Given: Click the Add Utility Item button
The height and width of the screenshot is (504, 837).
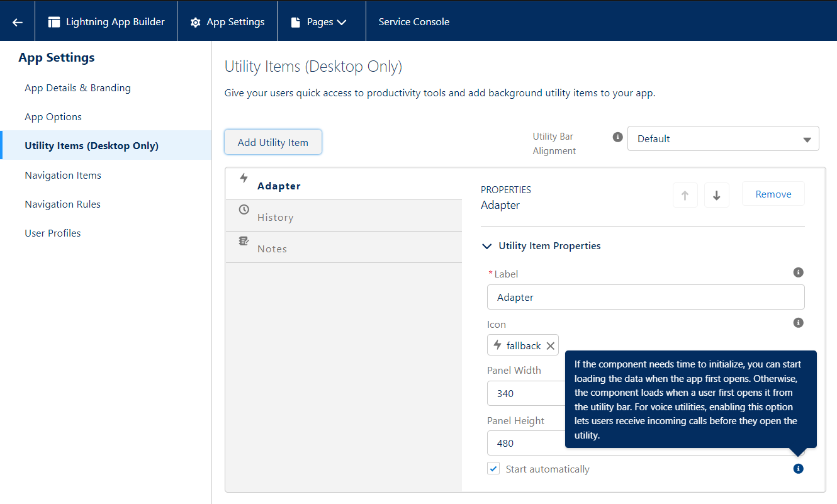Looking at the screenshot, I should (273, 142).
